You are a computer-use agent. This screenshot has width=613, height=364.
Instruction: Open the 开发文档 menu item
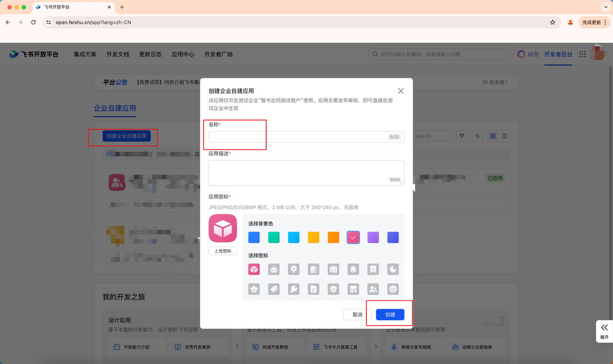coord(118,55)
